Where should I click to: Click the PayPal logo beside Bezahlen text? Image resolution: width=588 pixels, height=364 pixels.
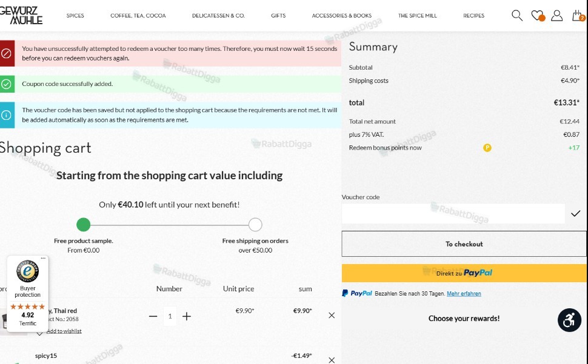(357, 293)
